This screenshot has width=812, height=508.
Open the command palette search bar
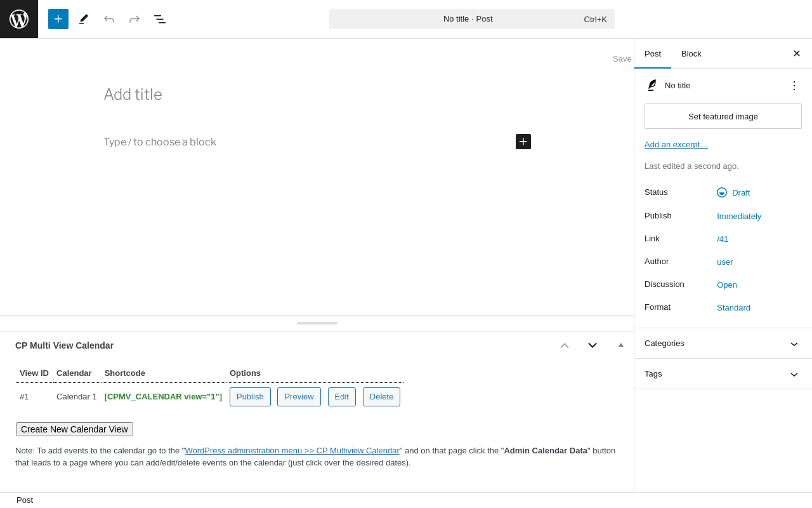pos(472,19)
